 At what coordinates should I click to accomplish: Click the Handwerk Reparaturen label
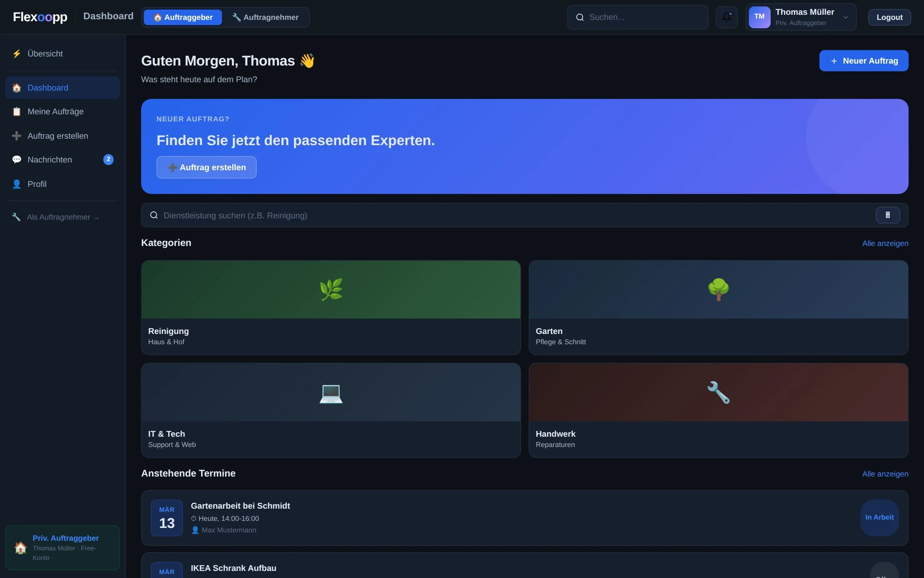(555, 439)
